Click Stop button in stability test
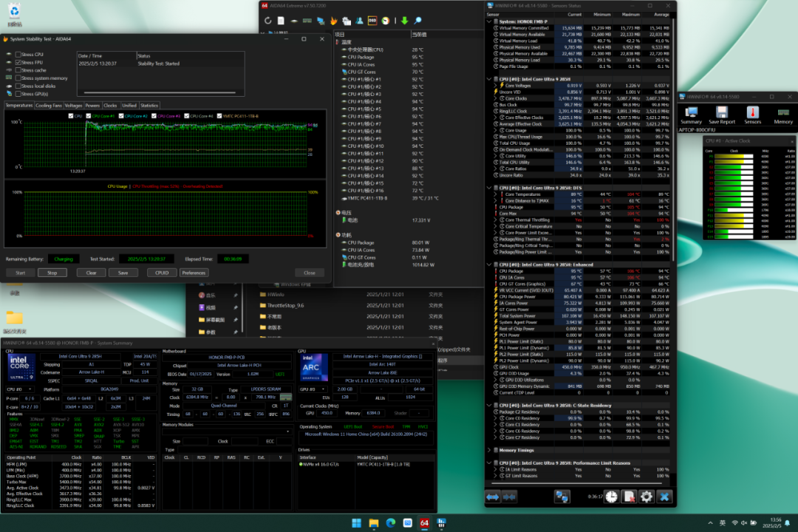Viewport: 798px width, 532px height. tap(52, 273)
